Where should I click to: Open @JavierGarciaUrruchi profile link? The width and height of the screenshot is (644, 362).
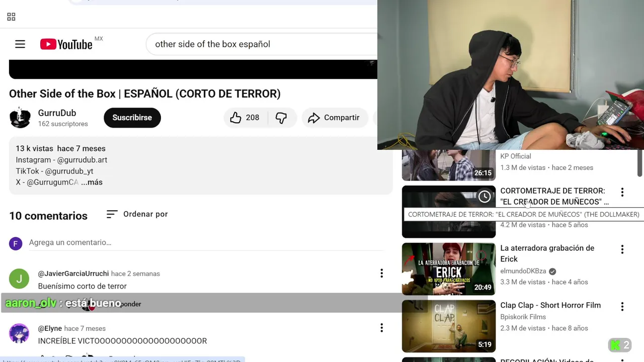point(73,274)
